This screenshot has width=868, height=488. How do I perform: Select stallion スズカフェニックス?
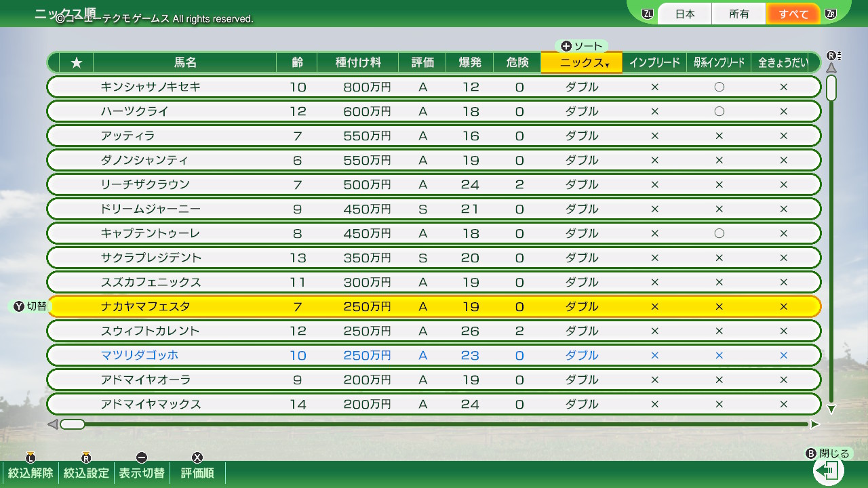click(x=434, y=282)
